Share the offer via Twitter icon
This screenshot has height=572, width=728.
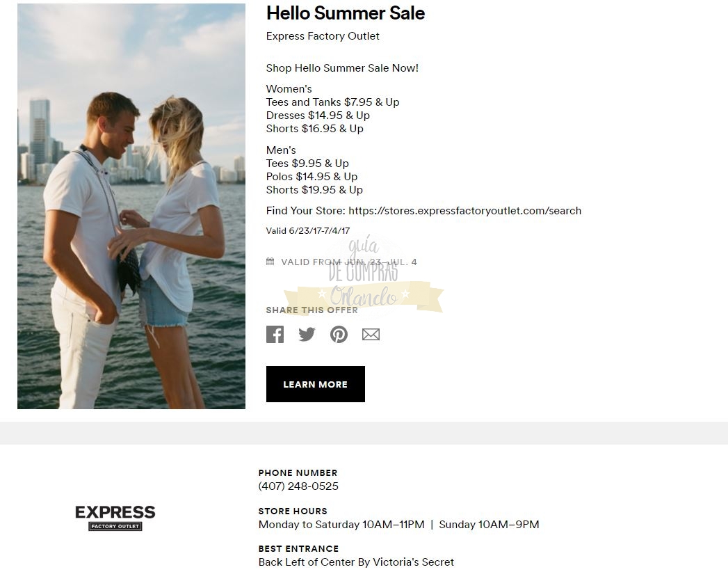[x=307, y=334]
